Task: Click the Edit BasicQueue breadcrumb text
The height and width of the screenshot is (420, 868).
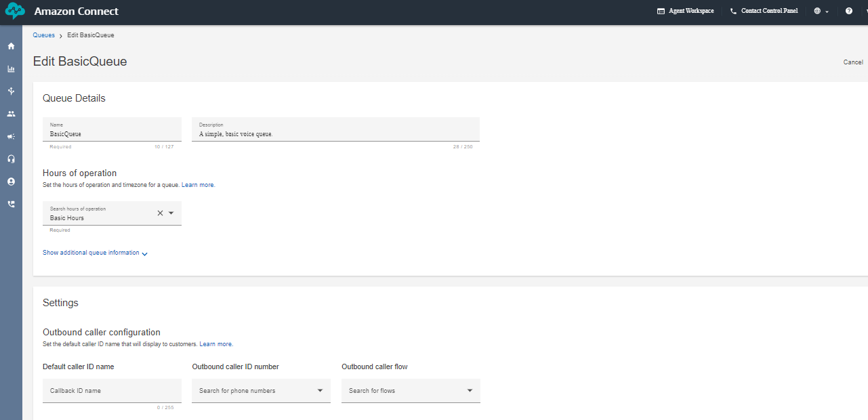Action: 91,35
